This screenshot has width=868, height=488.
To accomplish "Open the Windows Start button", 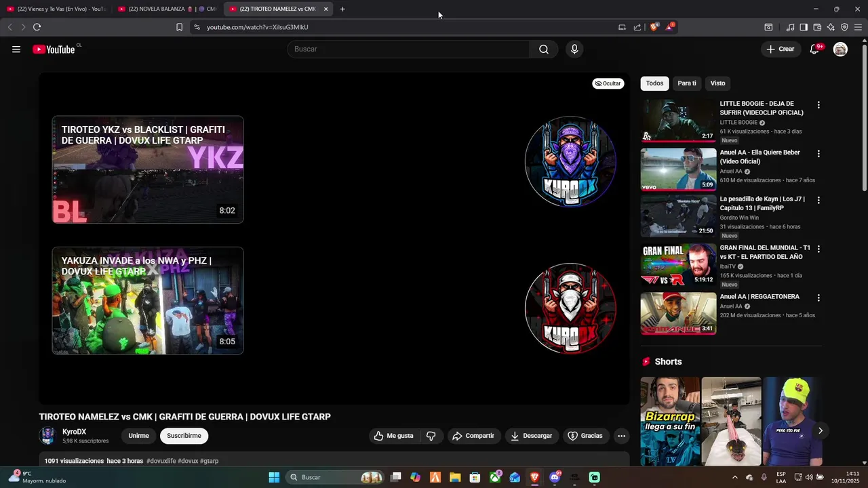I will [274, 477].
